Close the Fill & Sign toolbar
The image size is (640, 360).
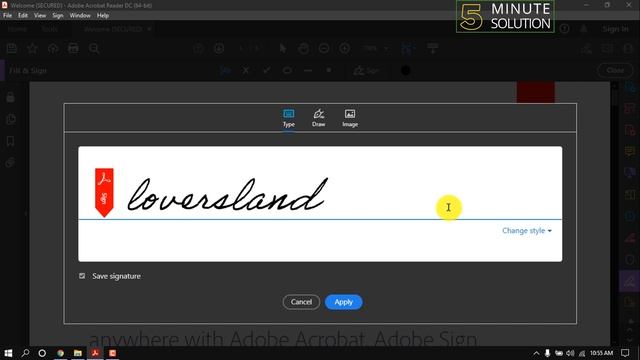click(x=615, y=71)
